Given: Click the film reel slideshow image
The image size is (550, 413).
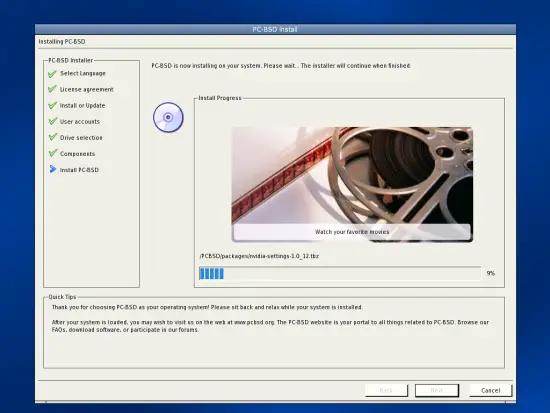Looking at the screenshot, I should point(352,185).
